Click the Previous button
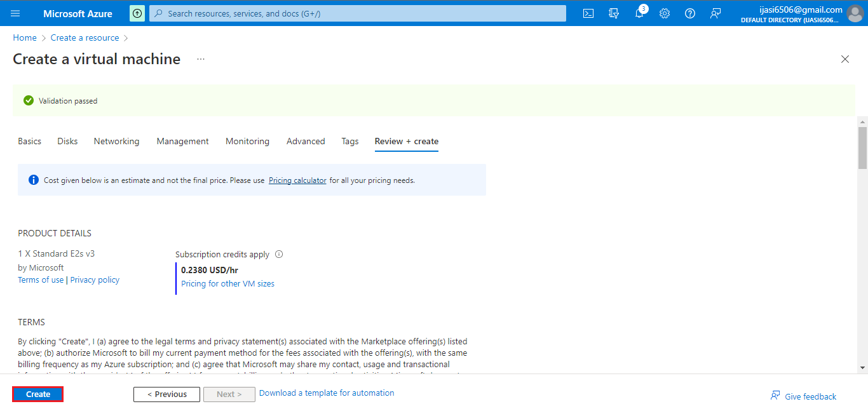Screen dimensions: 868x411 (166, 394)
